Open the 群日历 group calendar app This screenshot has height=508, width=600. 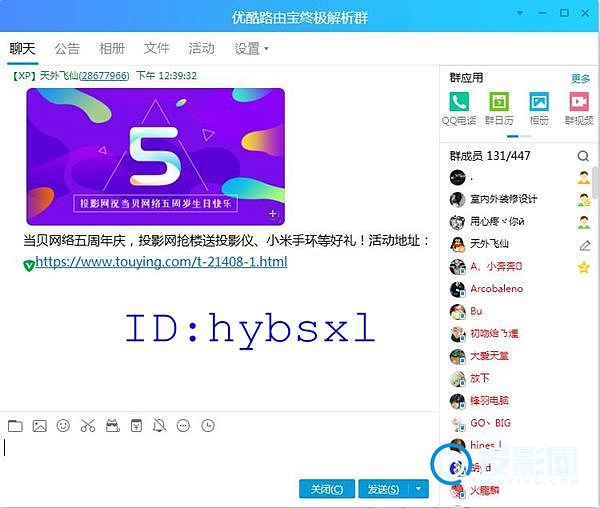coord(499,108)
